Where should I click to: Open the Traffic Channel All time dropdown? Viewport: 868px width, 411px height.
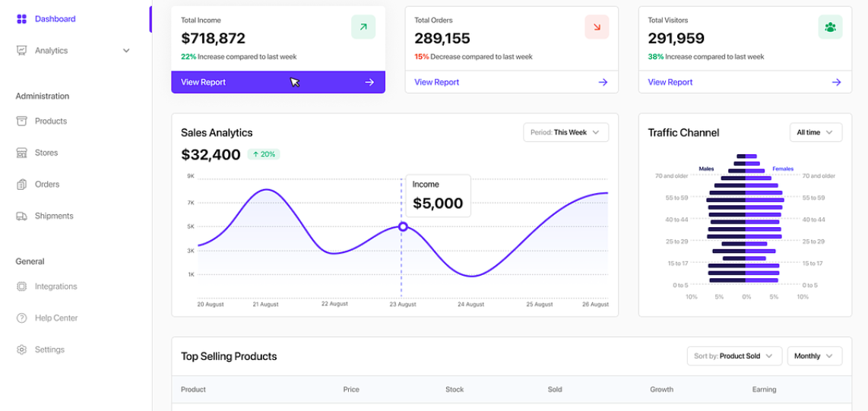click(816, 132)
